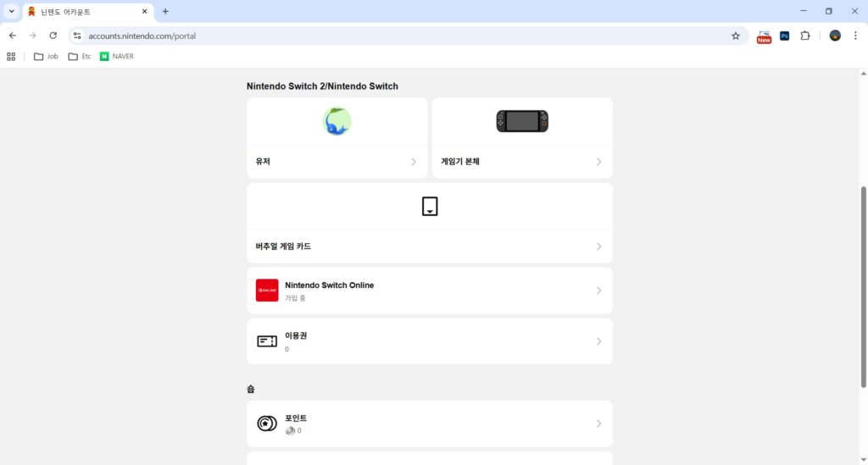
Task: Click the virtual game card icon
Action: tap(430, 206)
